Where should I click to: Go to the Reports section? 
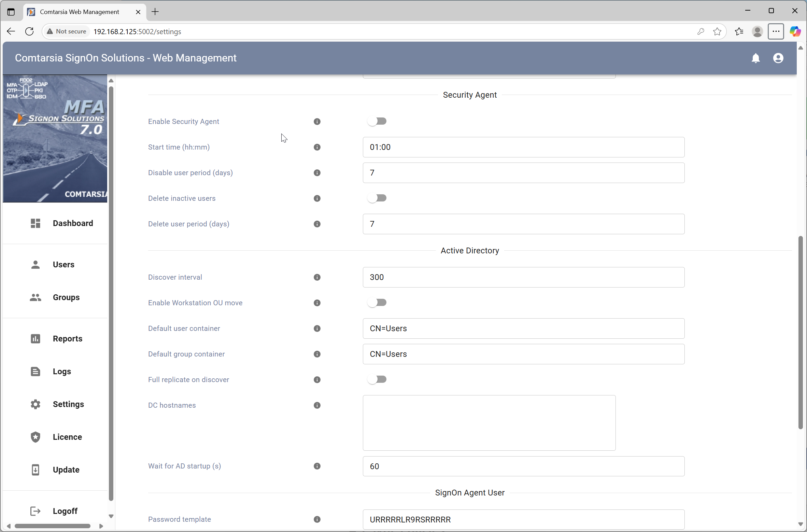(x=67, y=339)
